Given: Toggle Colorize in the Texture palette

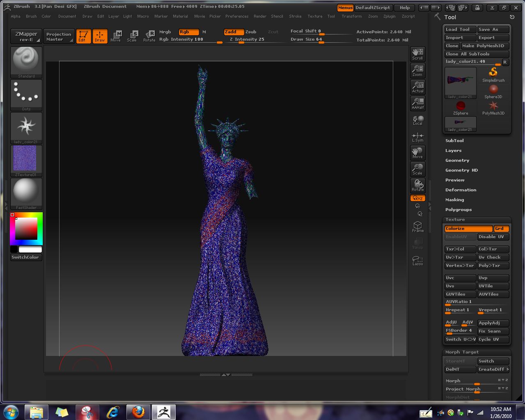Looking at the screenshot, I should click(x=468, y=228).
